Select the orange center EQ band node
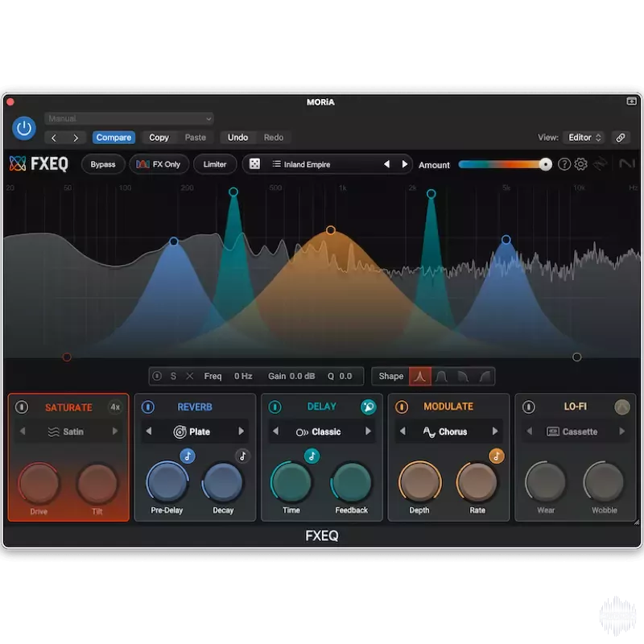The image size is (644, 644). (331, 230)
